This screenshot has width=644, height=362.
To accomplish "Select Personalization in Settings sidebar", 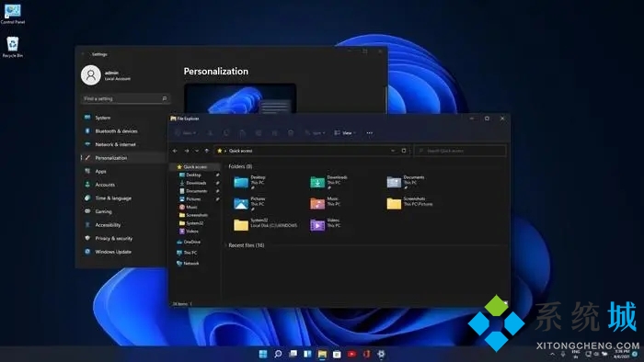I will (122, 158).
